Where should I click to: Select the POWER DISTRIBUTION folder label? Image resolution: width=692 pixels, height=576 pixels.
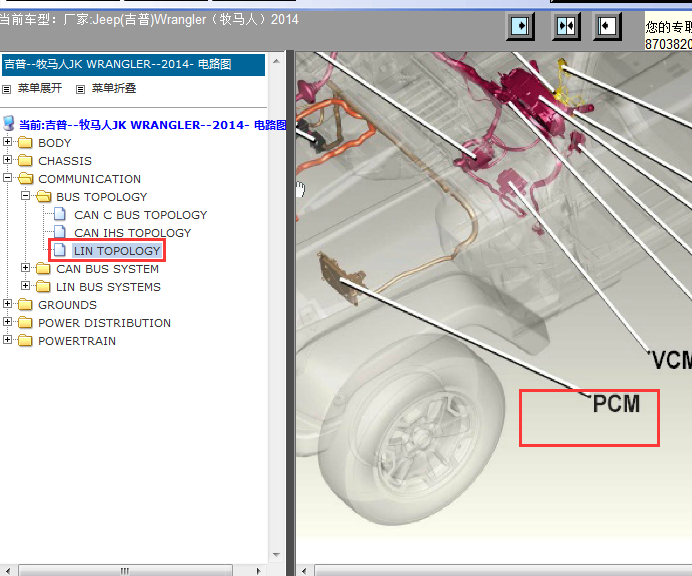coord(104,323)
